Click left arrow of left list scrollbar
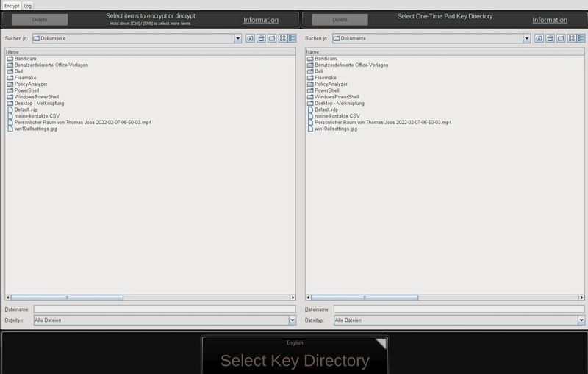The image size is (588, 374). point(8,298)
